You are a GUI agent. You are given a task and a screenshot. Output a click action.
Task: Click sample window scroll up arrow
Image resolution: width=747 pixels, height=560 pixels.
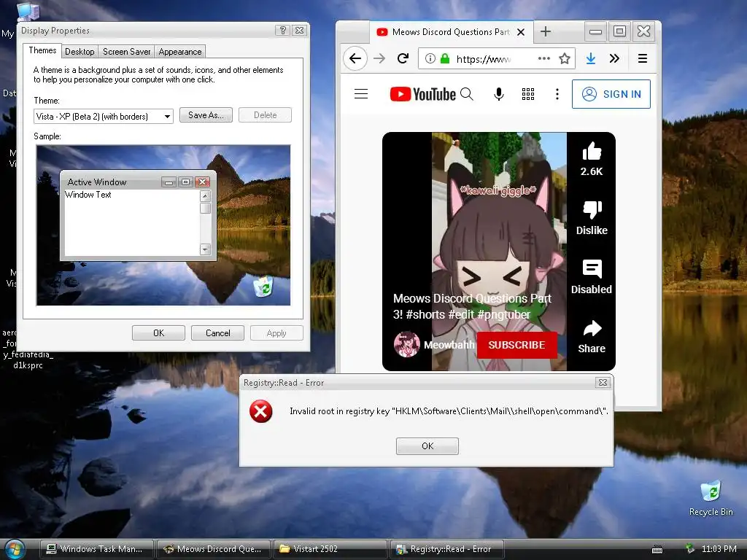(205, 195)
